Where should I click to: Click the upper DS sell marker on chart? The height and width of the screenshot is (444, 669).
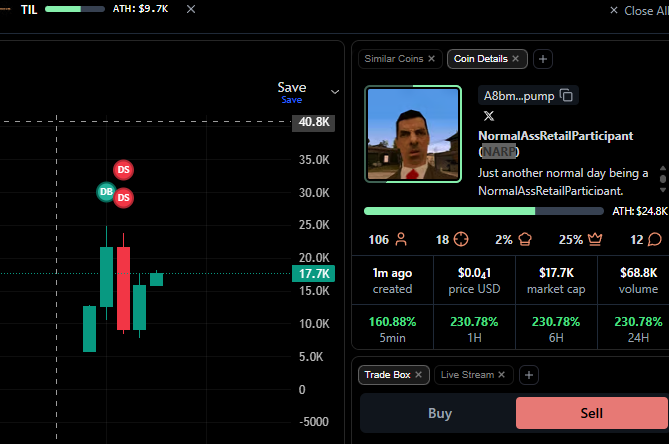point(123,170)
